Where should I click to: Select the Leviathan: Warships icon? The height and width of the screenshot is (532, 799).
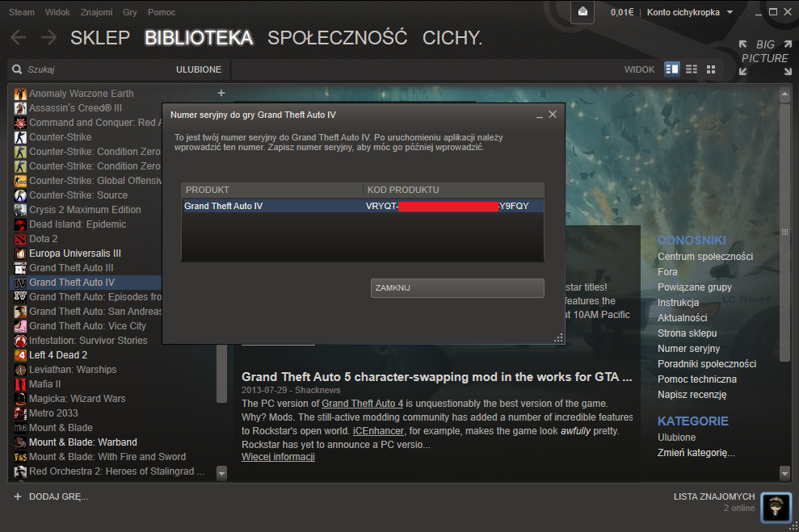point(20,370)
